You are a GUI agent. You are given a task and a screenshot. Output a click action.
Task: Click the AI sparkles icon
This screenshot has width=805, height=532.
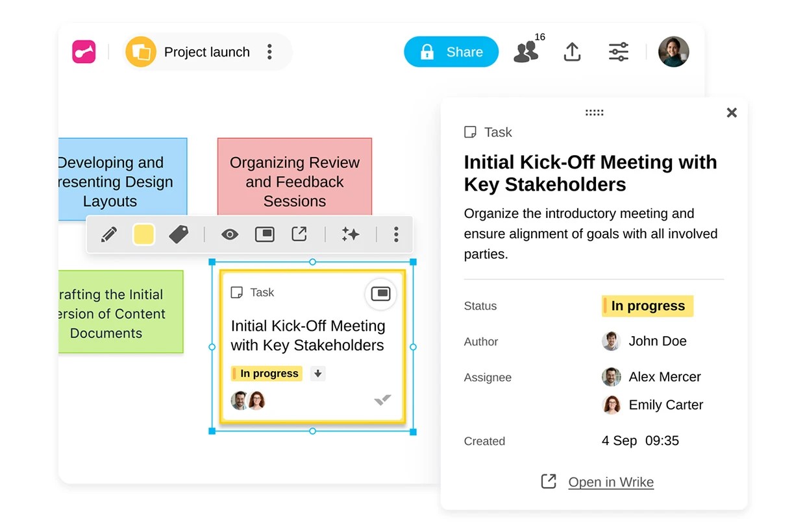351,234
